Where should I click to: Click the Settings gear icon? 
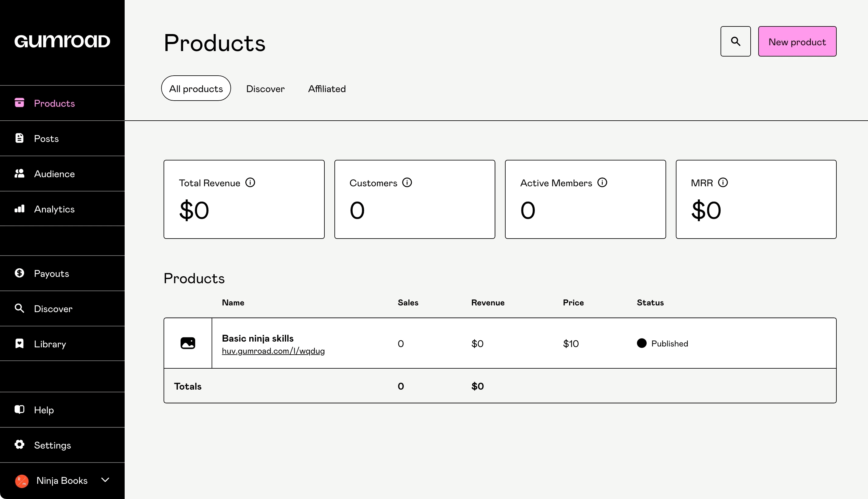(x=19, y=445)
